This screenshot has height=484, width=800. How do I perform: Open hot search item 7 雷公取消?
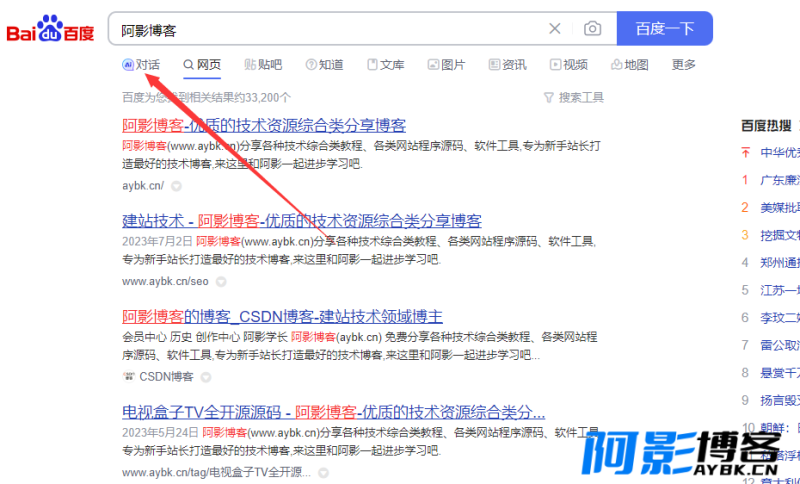780,345
